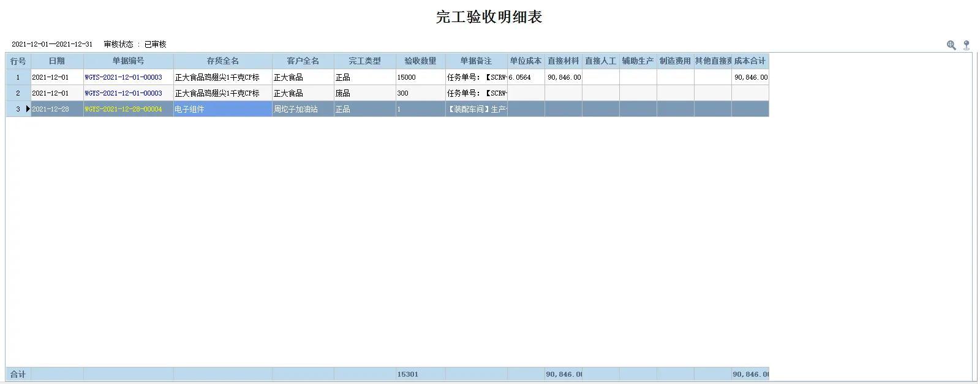Click the 存货全名 column header
Viewport: 980px width, 384px height.
point(223,61)
